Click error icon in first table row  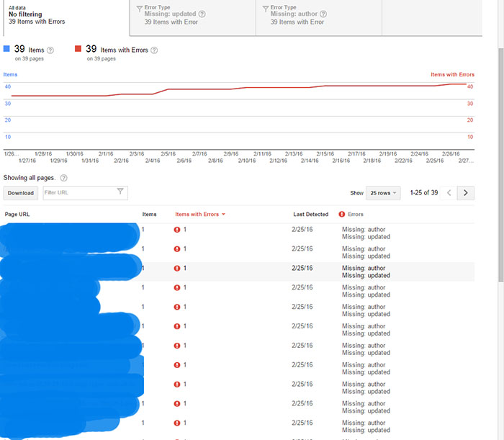(x=177, y=230)
